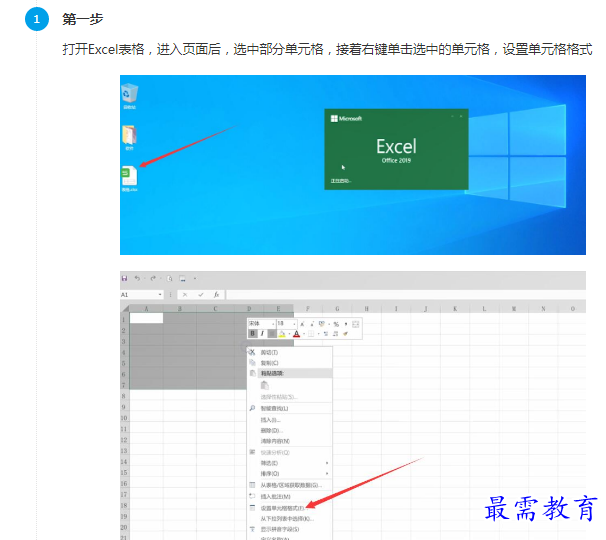Click the print preview icon in quick toolbar
Viewport: 606px width, 540px height.
(169, 278)
